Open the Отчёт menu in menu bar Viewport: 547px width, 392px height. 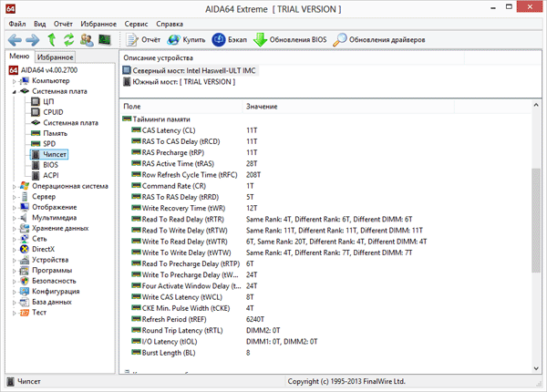tap(63, 24)
